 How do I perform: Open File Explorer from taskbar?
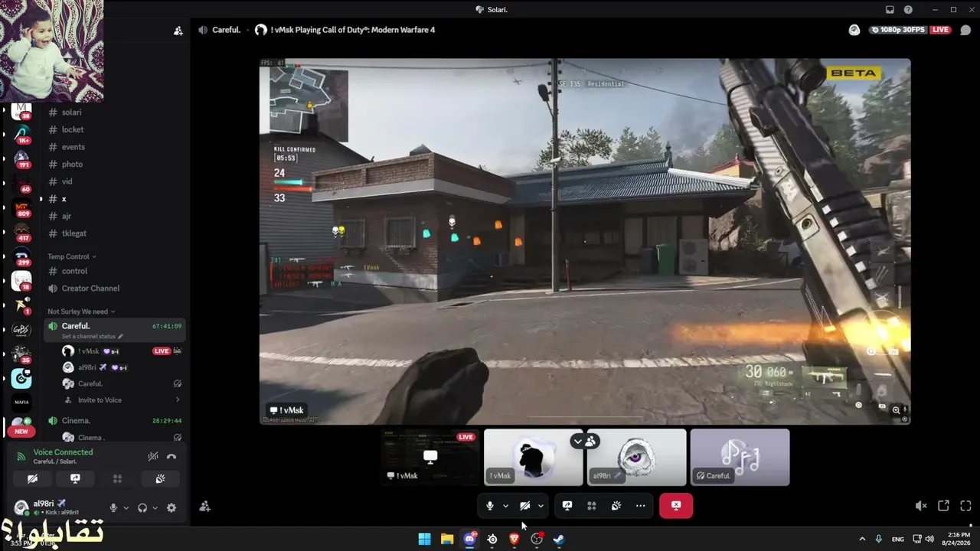pos(447,540)
